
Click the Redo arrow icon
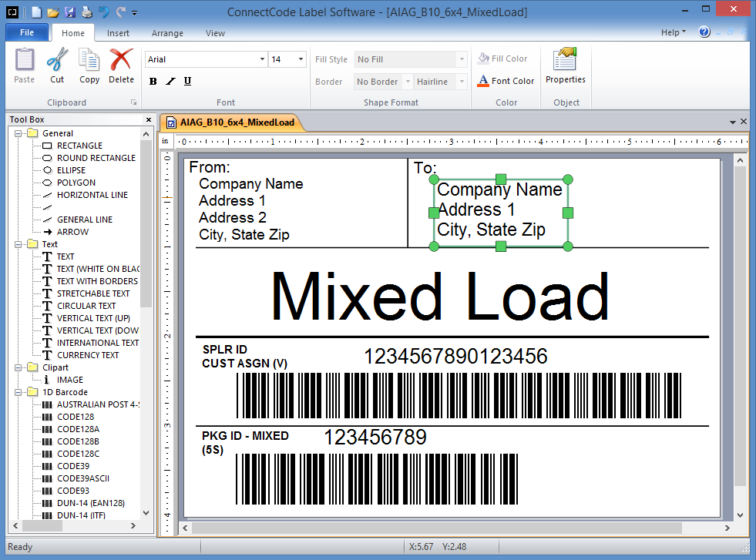pos(120,12)
